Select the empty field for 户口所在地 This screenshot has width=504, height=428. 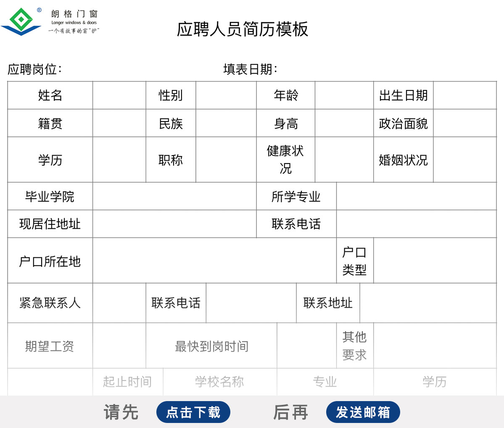pyautogui.click(x=214, y=261)
